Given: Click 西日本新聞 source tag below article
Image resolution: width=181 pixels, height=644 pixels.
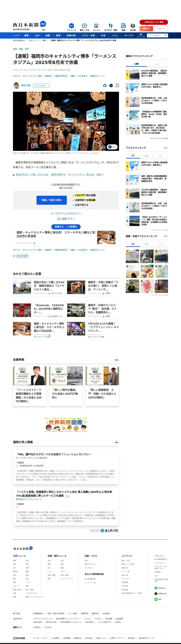Looking at the screenshot, I should point(22,256).
